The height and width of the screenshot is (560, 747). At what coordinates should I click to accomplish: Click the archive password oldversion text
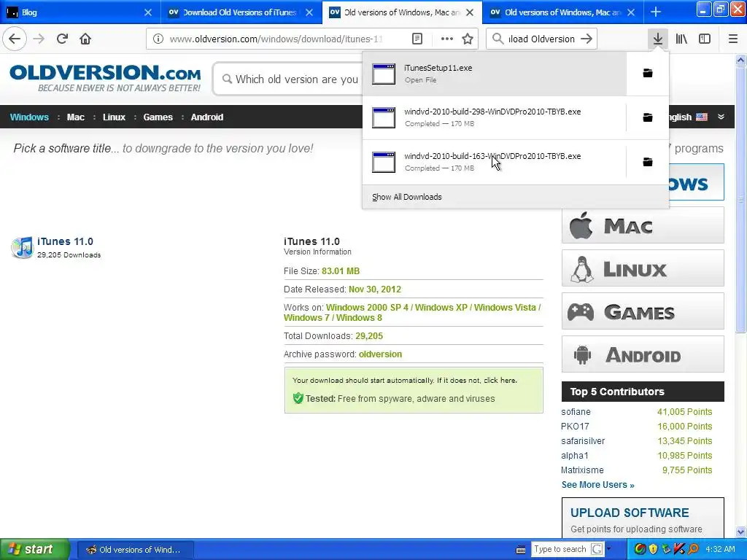point(380,354)
